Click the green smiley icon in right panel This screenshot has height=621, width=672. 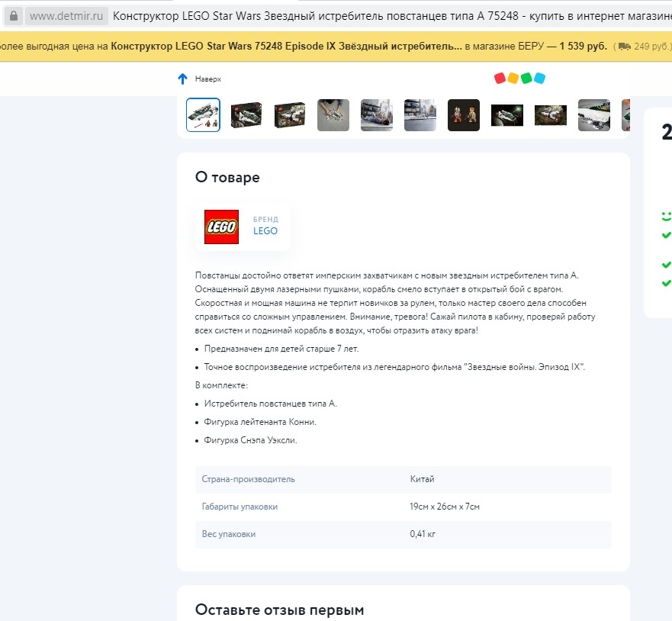pos(667,217)
